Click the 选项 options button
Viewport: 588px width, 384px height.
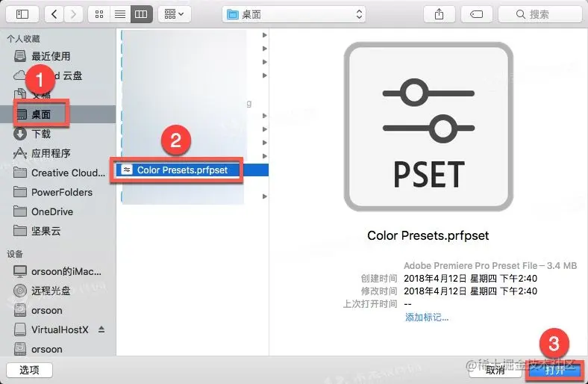pyautogui.click(x=29, y=370)
